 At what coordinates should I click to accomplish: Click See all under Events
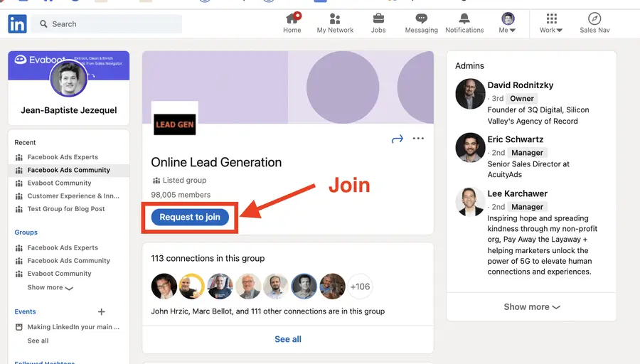pos(38,341)
